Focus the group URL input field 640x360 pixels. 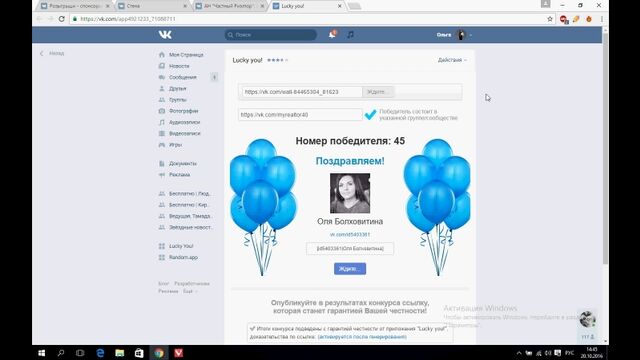pos(300,115)
